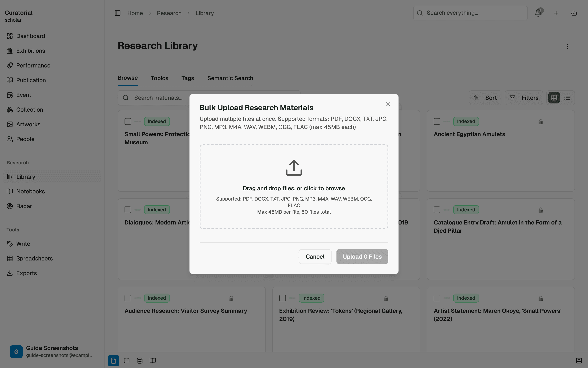This screenshot has height=368, width=588.
Task: Go to Home breadcrumb
Action: point(135,13)
